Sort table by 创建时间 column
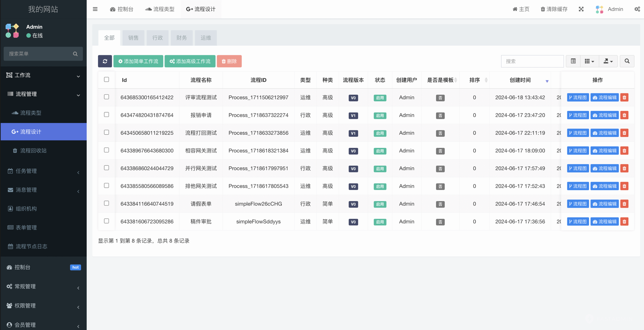 (520, 80)
